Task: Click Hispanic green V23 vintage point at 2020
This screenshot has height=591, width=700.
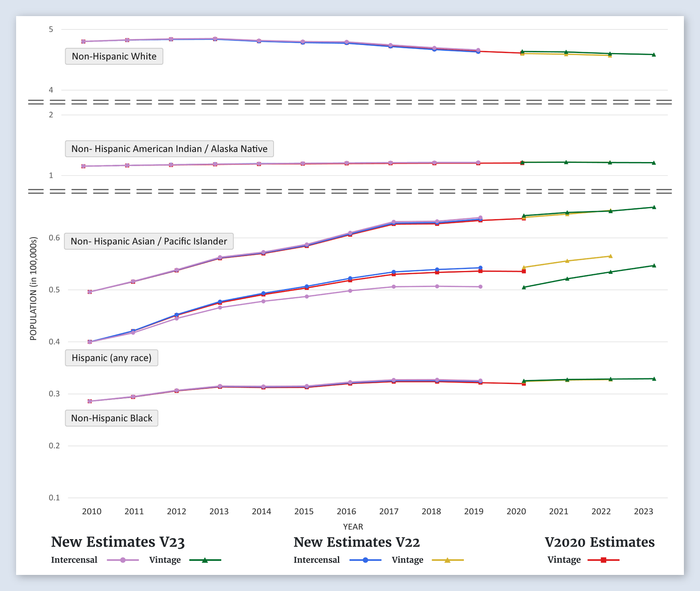Action: point(524,287)
